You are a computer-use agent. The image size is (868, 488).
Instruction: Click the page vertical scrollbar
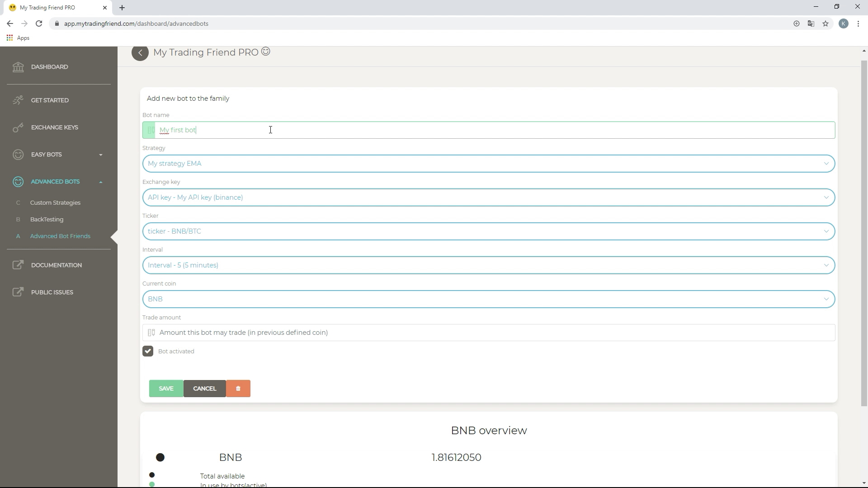tap(864, 233)
